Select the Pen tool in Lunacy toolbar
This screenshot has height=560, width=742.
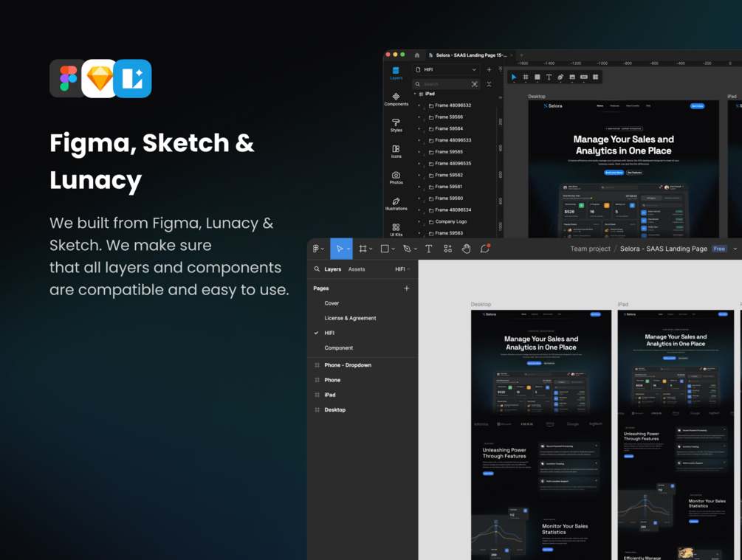(560, 77)
